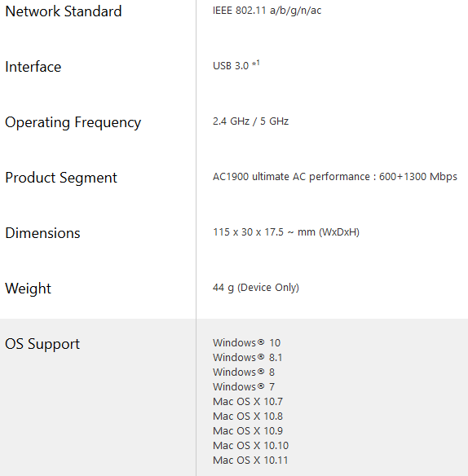Click the Weight label
The width and height of the screenshot is (468, 476).
point(29,289)
